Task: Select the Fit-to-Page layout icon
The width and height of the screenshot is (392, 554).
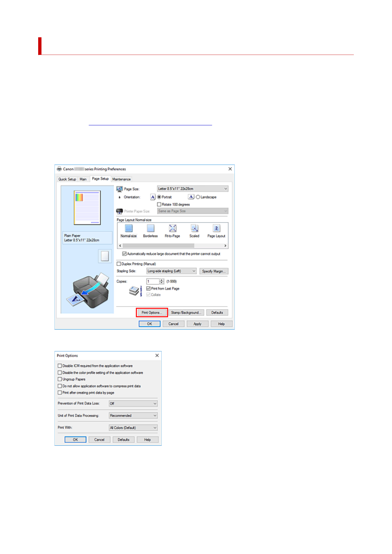Action: 172,228
